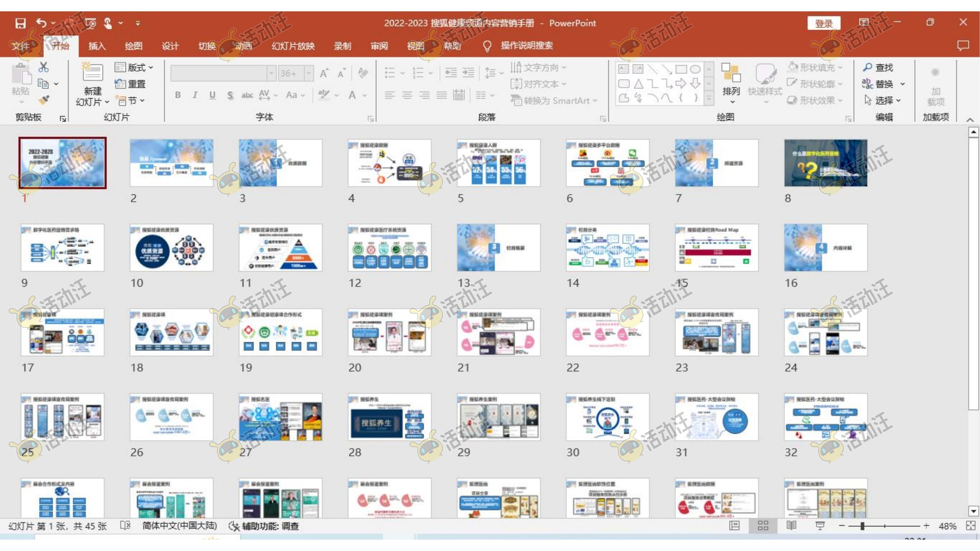Toggle justify text alignment
Image resolution: width=980 pixels, height=551 pixels.
click(x=441, y=95)
